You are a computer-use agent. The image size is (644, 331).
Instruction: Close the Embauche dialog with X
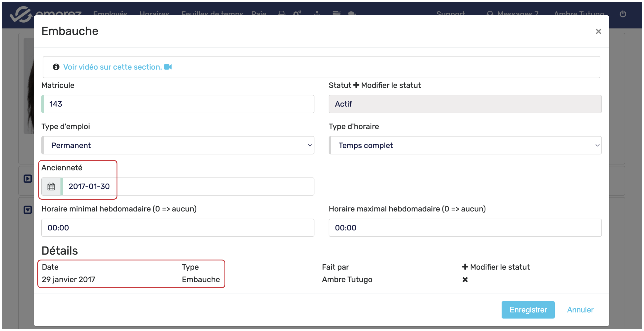[x=598, y=31]
